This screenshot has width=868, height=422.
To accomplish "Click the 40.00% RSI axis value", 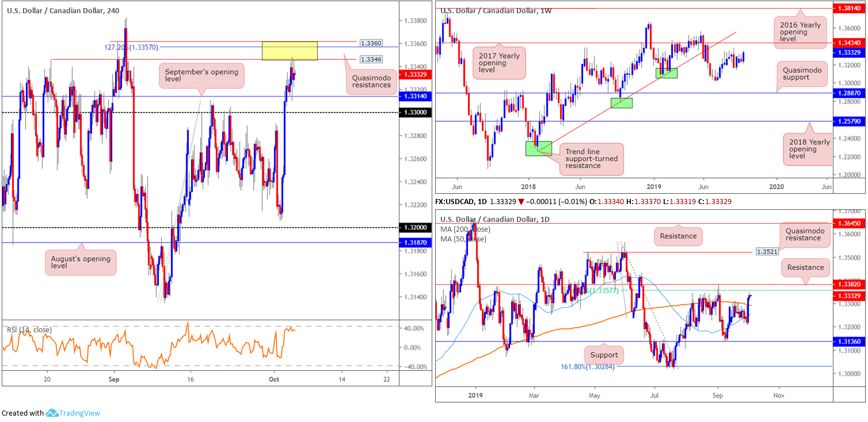I will point(414,328).
